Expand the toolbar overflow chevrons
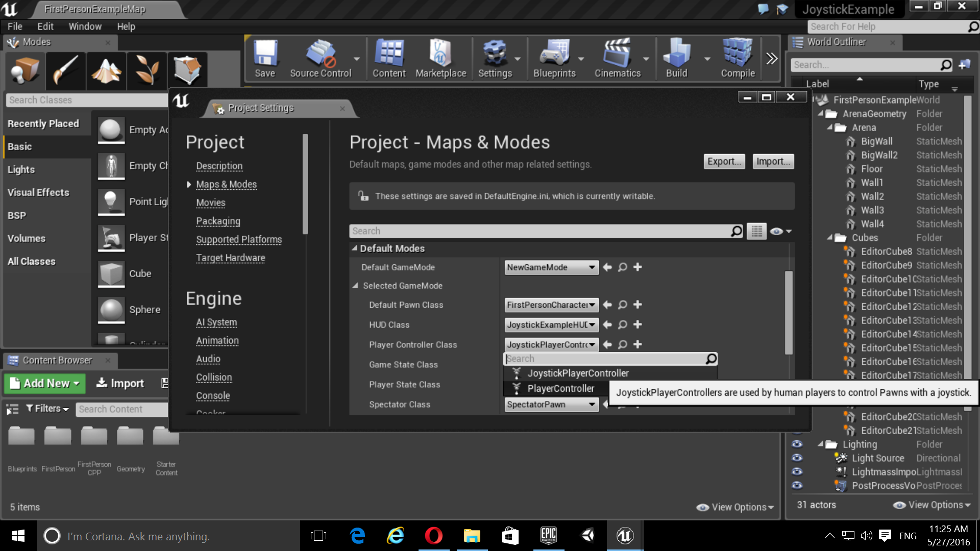The image size is (980, 551). pos(772,59)
